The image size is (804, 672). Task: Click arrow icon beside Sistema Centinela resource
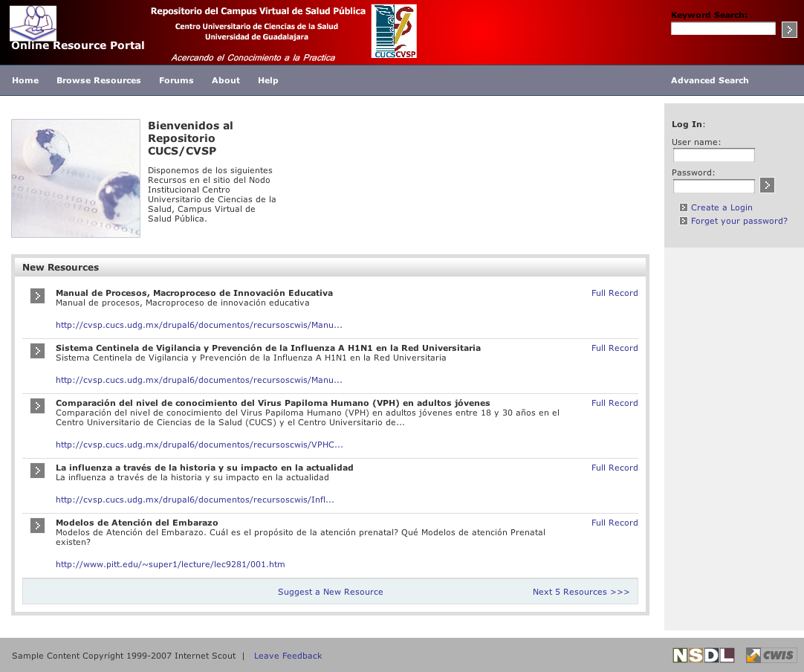point(38,351)
